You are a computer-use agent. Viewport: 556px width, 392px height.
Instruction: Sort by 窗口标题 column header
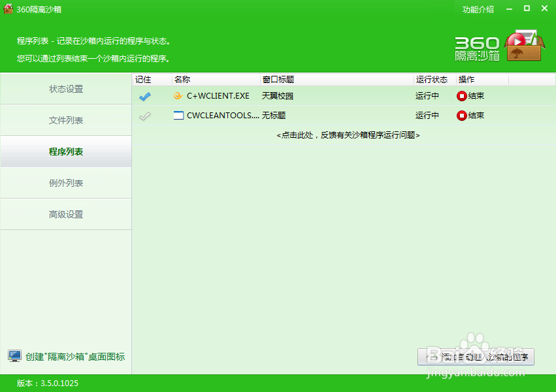coord(337,80)
